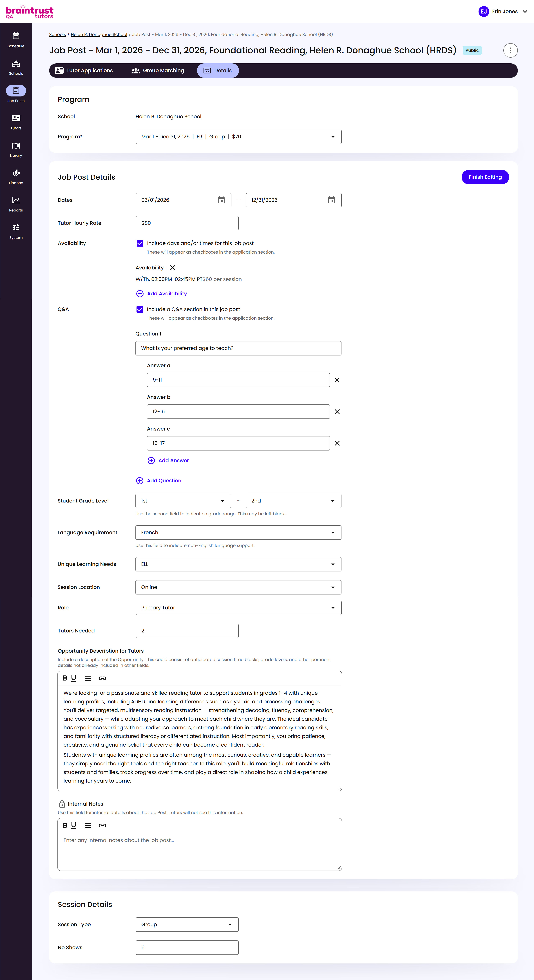Expand Erin Jones user menu
This screenshot has height=980, width=534.
(503, 11)
